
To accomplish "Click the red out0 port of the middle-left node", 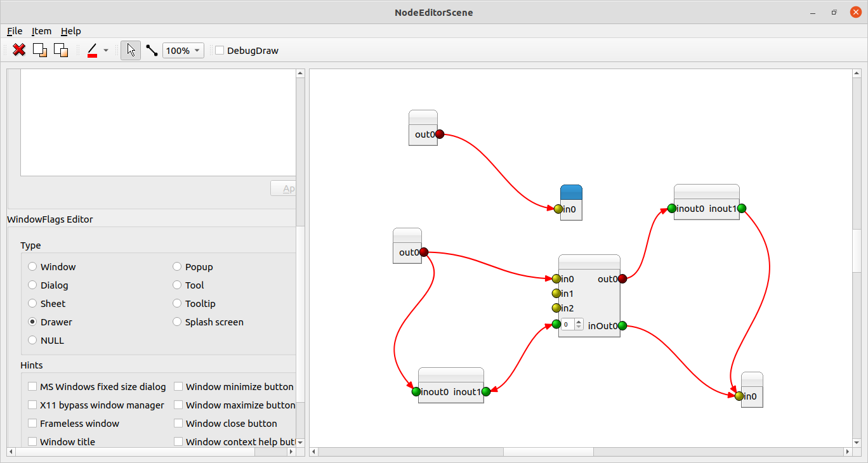I will [x=424, y=252].
